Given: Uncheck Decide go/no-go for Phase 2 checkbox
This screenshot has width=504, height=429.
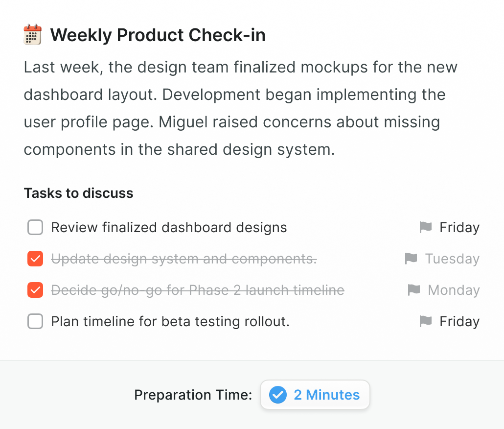Looking at the screenshot, I should pos(35,290).
